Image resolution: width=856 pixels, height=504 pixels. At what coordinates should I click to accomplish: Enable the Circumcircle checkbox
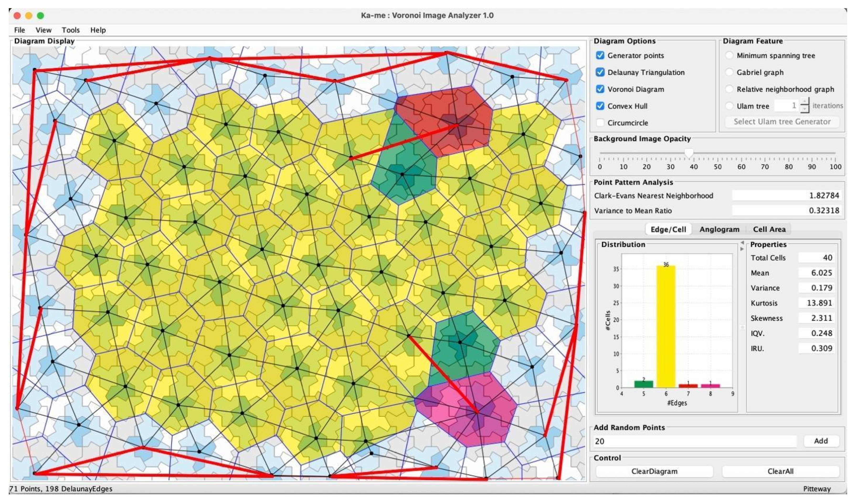[x=600, y=123]
